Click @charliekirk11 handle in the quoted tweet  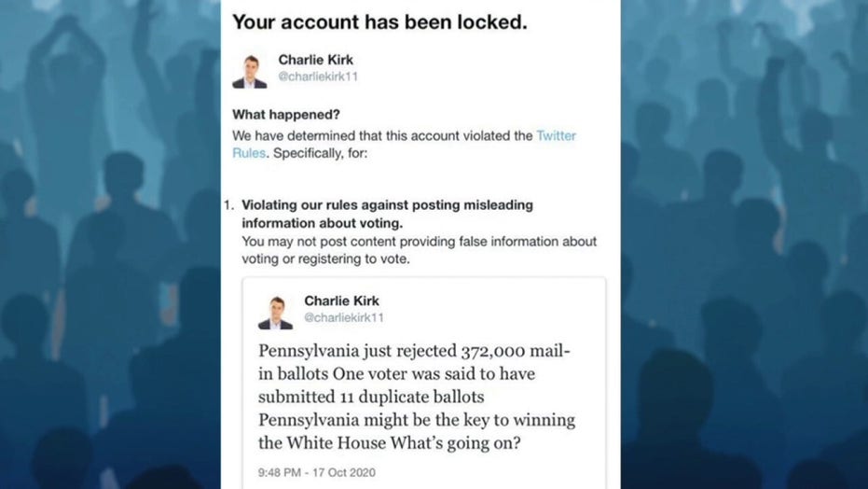(344, 317)
